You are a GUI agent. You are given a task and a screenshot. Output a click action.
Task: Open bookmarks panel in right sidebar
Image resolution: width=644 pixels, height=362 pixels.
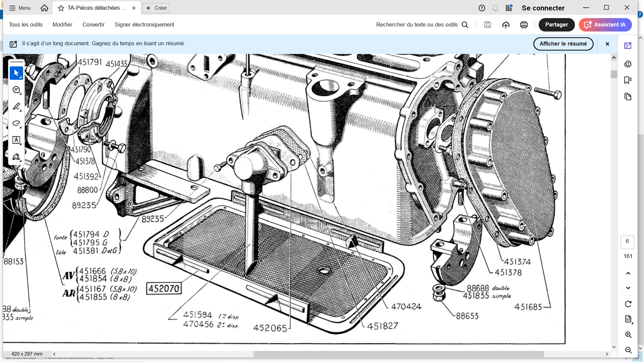pos(628,80)
